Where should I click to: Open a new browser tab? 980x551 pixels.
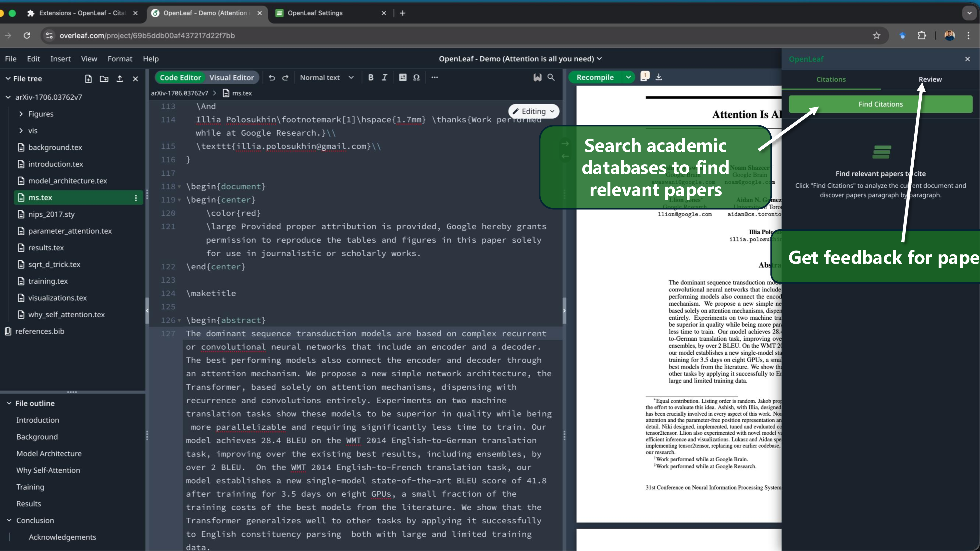402,13
